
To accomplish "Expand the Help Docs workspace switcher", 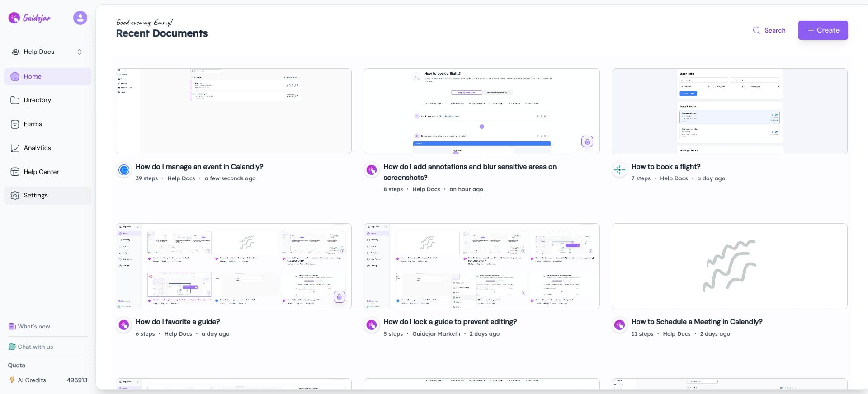I will click(x=47, y=52).
